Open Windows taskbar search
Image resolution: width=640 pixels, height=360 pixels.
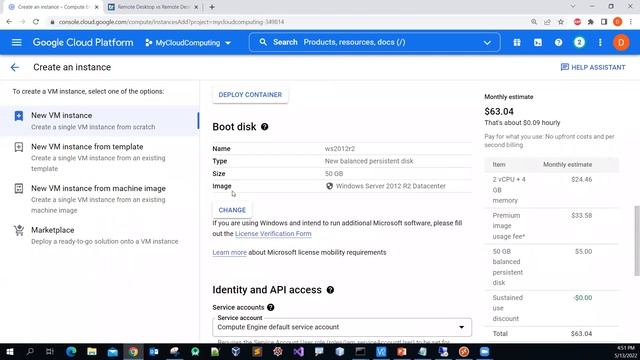pos(30,351)
